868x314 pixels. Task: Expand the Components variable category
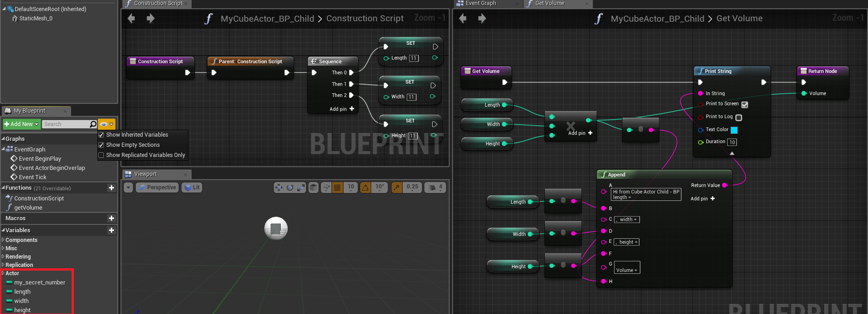(3, 240)
